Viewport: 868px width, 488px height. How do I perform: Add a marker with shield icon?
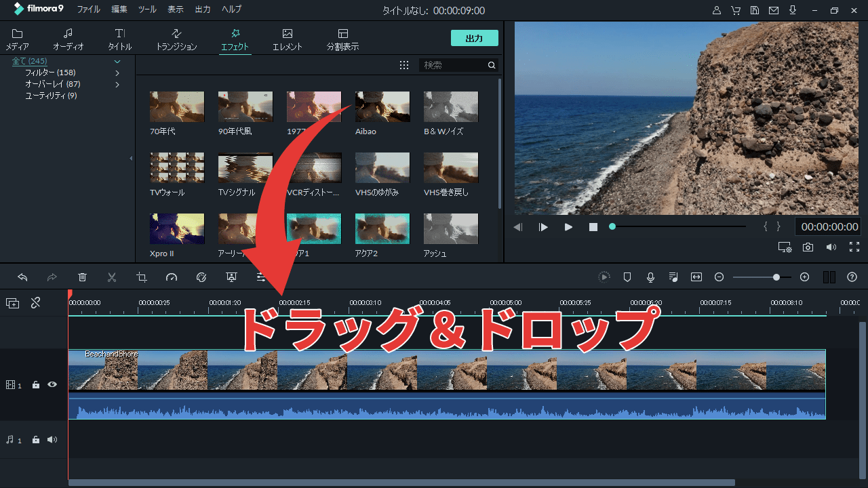(x=627, y=277)
